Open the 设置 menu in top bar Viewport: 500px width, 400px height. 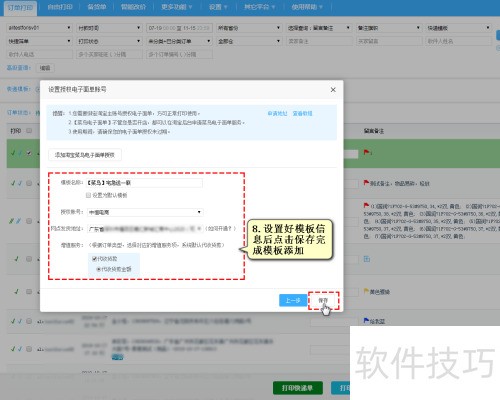[x=218, y=7]
